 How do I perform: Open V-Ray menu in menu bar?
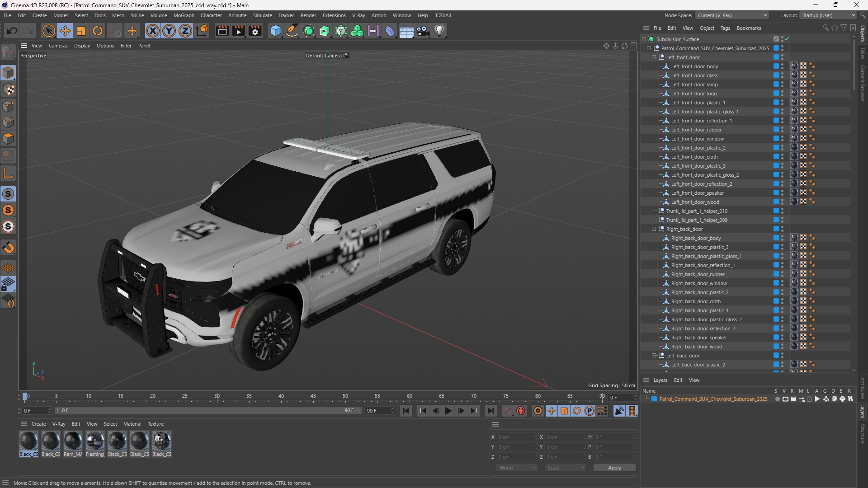coord(359,15)
